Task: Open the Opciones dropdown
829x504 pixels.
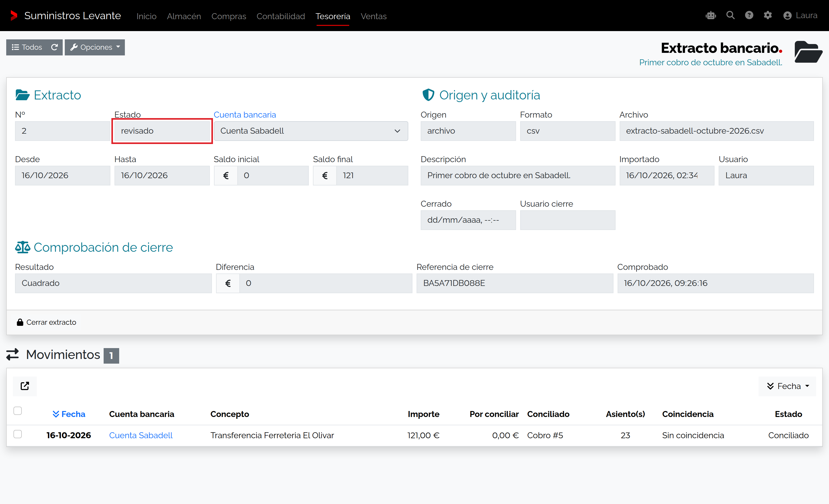Action: [95, 47]
